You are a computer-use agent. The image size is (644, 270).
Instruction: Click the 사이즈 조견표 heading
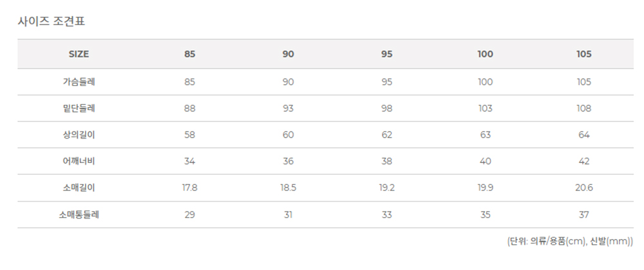coord(52,21)
